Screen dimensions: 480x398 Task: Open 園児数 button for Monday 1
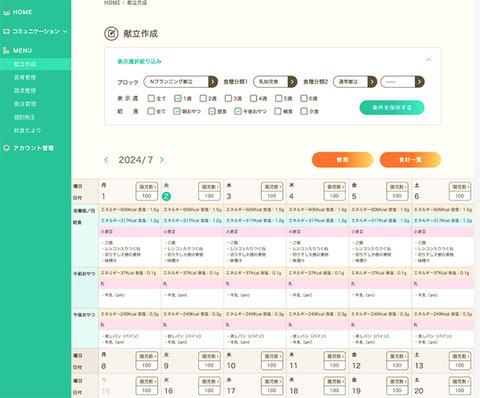coord(147,187)
